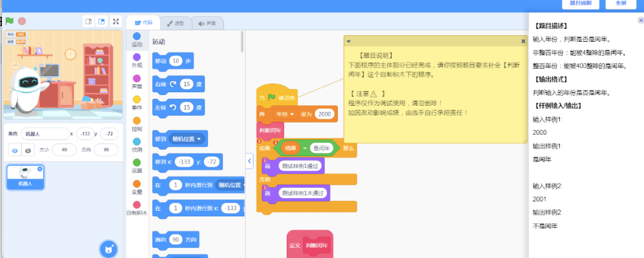The image size is (644, 258).
Task: Show the sprite with eye toggle
Action: click(15, 151)
